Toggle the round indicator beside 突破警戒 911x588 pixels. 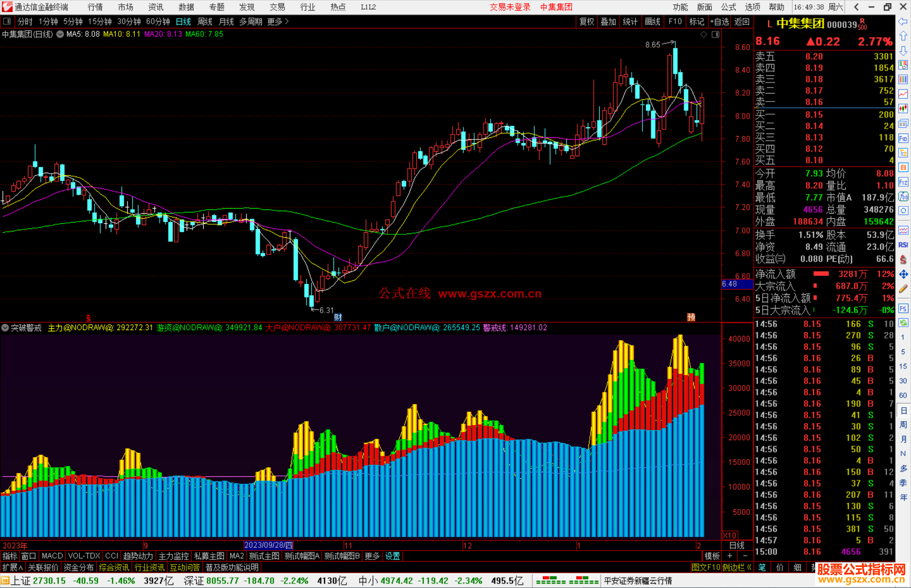pyautogui.click(x=5, y=328)
